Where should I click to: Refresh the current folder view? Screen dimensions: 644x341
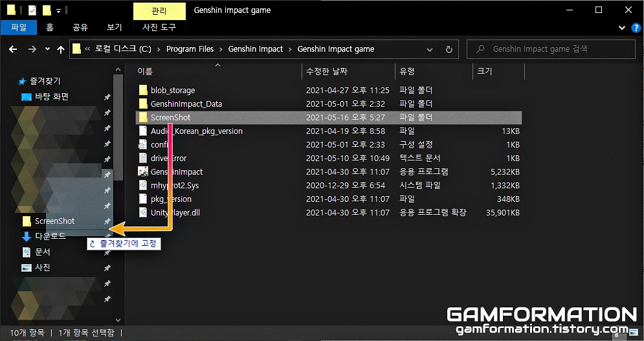pyautogui.click(x=449, y=49)
